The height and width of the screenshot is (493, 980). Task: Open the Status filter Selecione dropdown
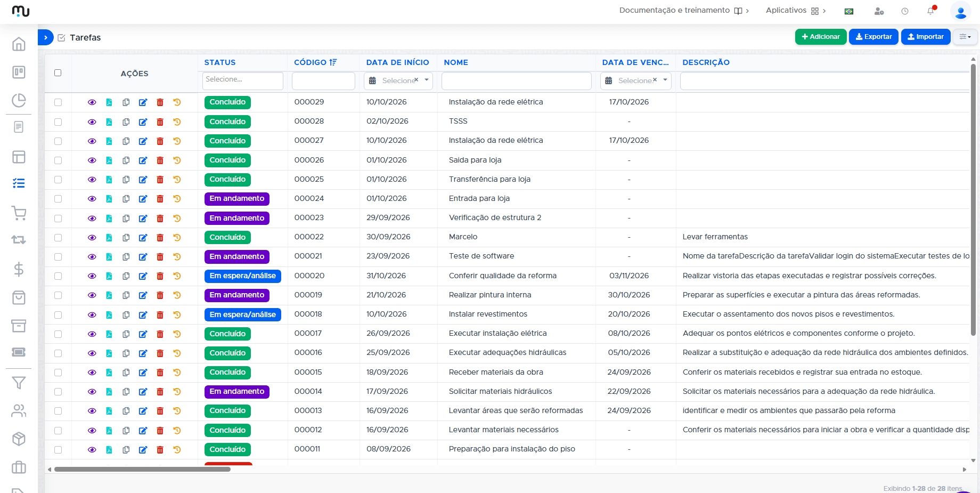[x=243, y=80]
